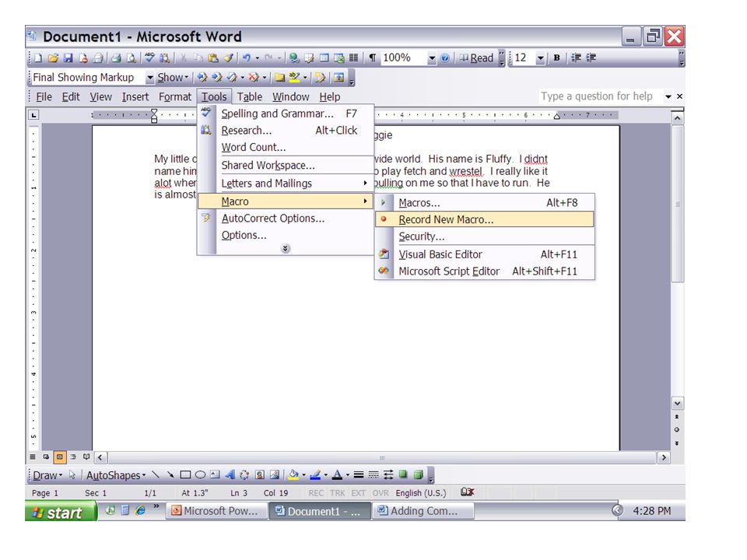Click the Windows start button
This screenshot has height=560, width=747.
tap(61, 512)
